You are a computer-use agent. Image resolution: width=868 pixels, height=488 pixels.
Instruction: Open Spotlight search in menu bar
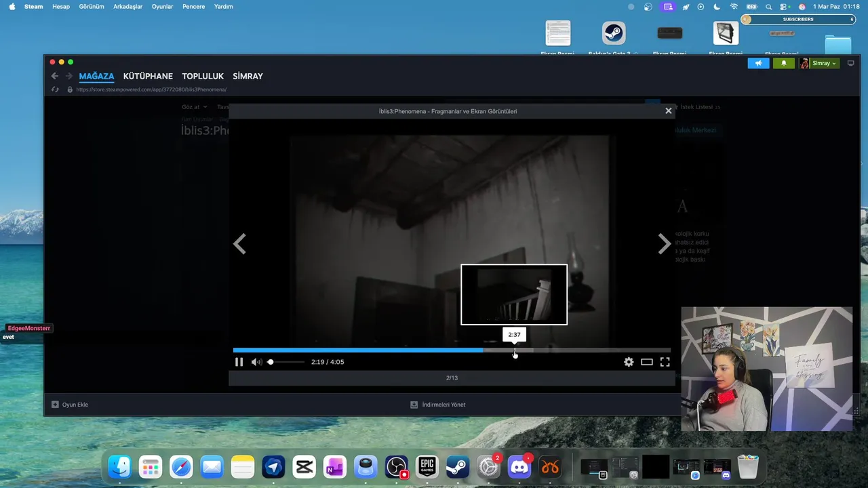coord(768,7)
